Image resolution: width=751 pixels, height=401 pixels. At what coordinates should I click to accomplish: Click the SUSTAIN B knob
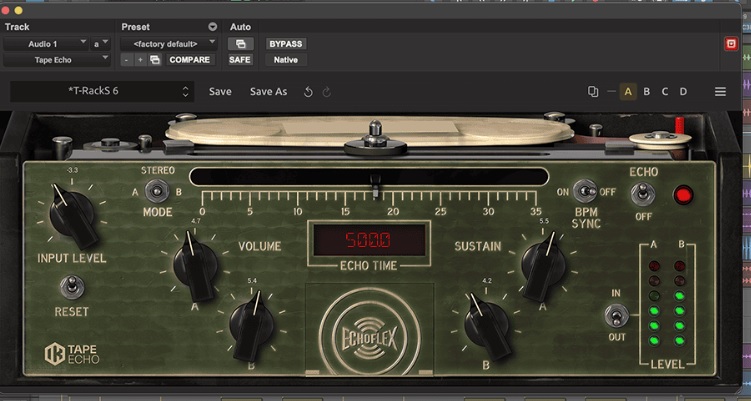(487, 325)
